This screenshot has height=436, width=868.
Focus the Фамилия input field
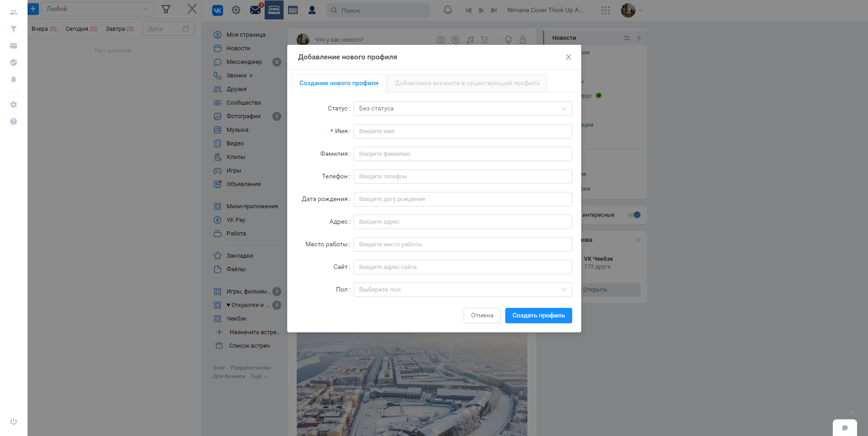click(x=463, y=154)
